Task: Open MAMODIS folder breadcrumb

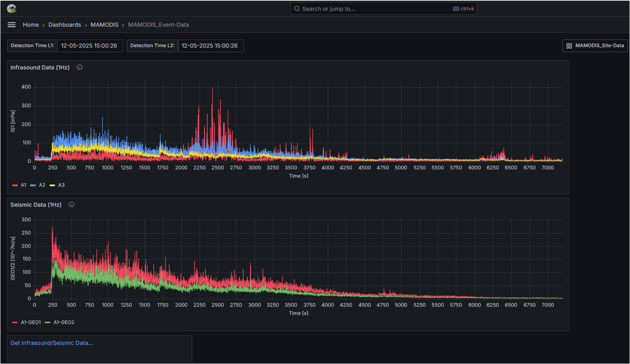Action: coord(104,25)
